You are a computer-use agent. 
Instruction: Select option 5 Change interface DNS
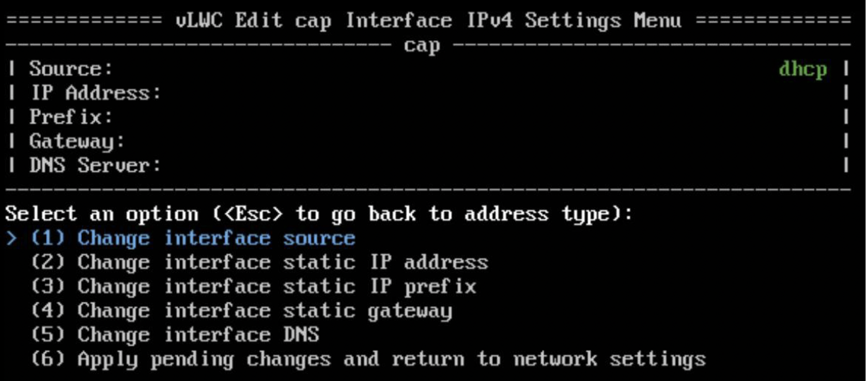pyautogui.click(x=175, y=335)
